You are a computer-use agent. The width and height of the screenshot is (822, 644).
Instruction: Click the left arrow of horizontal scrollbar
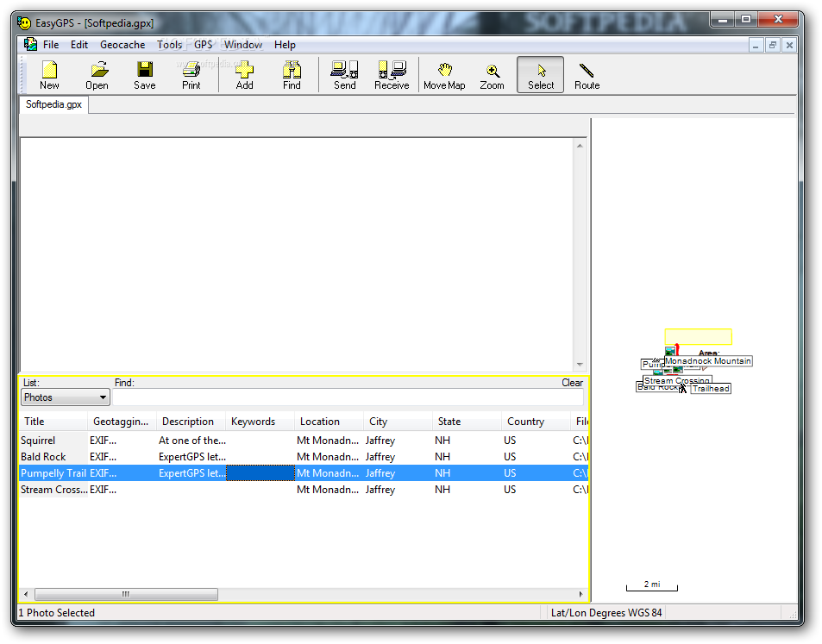(x=26, y=594)
